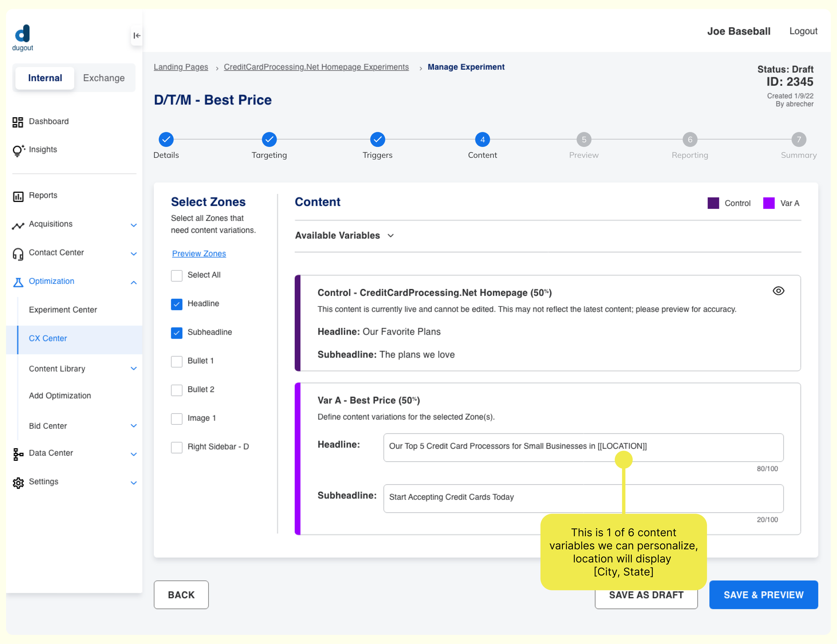Click the Settings gear icon
Image resolution: width=837 pixels, height=644 pixels.
tap(18, 482)
